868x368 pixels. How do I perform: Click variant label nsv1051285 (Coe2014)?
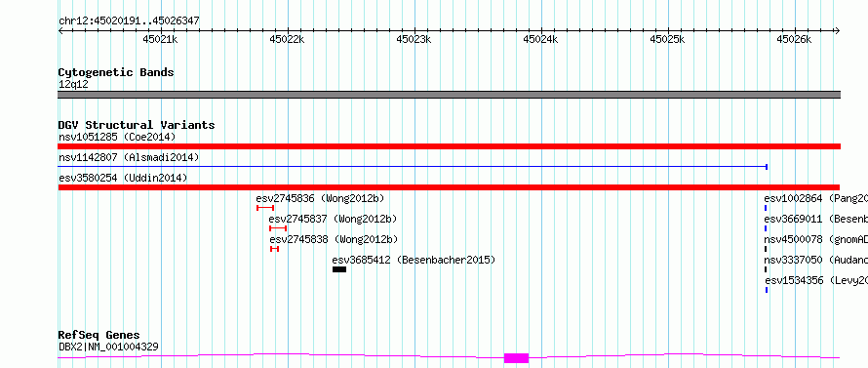(117, 137)
